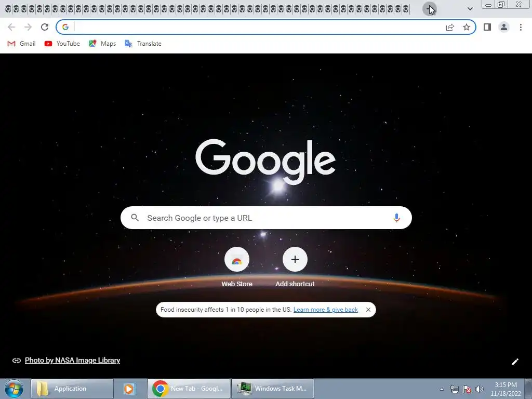Click the Google logo on the page
532x399 pixels.
click(265, 162)
